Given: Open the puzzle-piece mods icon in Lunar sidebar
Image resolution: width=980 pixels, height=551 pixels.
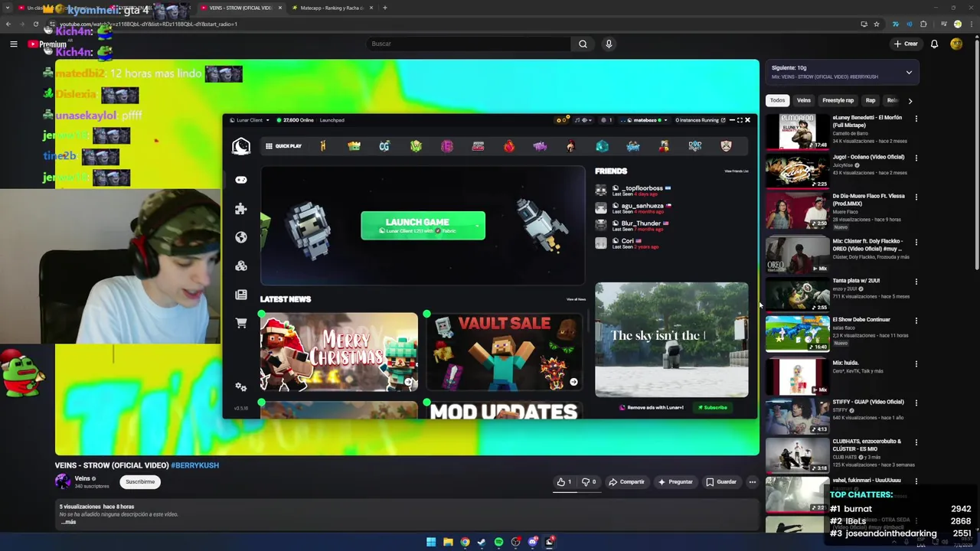Looking at the screenshot, I should 241,208.
